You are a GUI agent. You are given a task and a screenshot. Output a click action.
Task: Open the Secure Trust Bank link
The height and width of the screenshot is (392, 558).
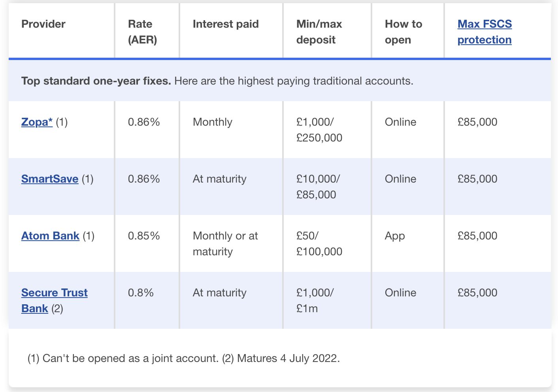click(x=55, y=300)
